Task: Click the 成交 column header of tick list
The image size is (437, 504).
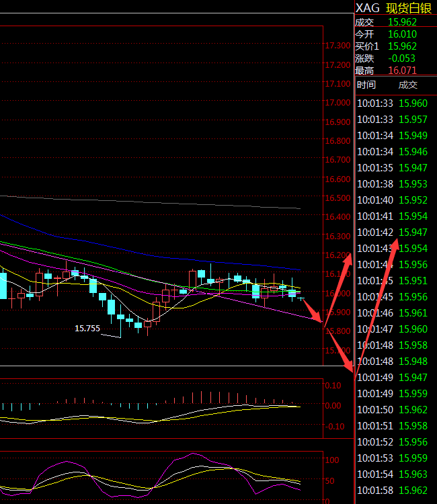Action: 407,85
